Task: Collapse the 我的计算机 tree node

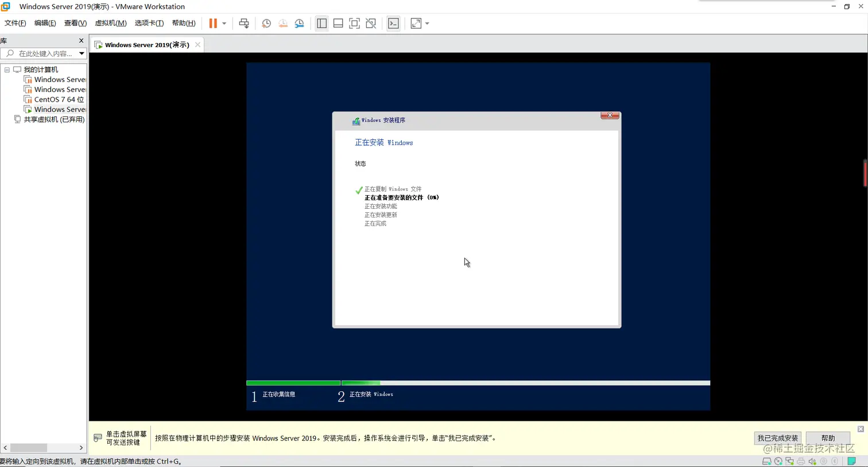Action: 7,69
